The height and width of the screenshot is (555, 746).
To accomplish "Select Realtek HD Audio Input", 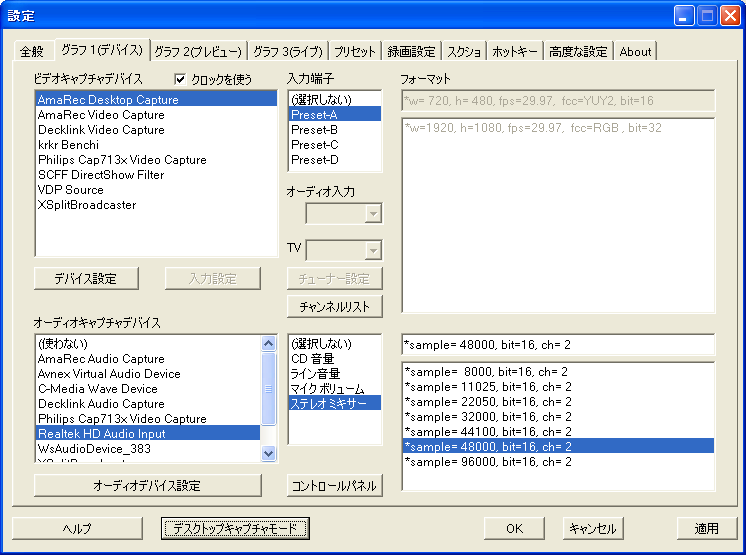I will click(x=148, y=434).
